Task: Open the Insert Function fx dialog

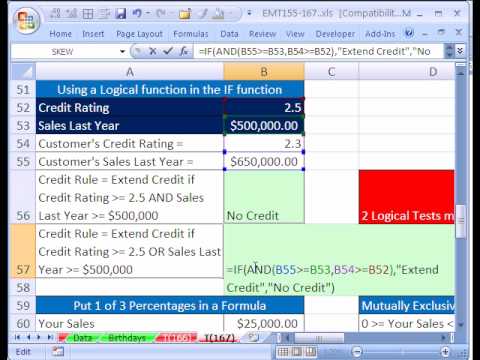Action: [184, 51]
